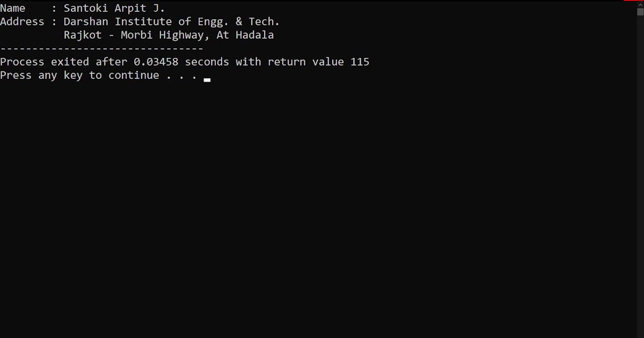Click the scrollbar up arrow
Viewport: 644px width, 338px height.
pos(640,5)
